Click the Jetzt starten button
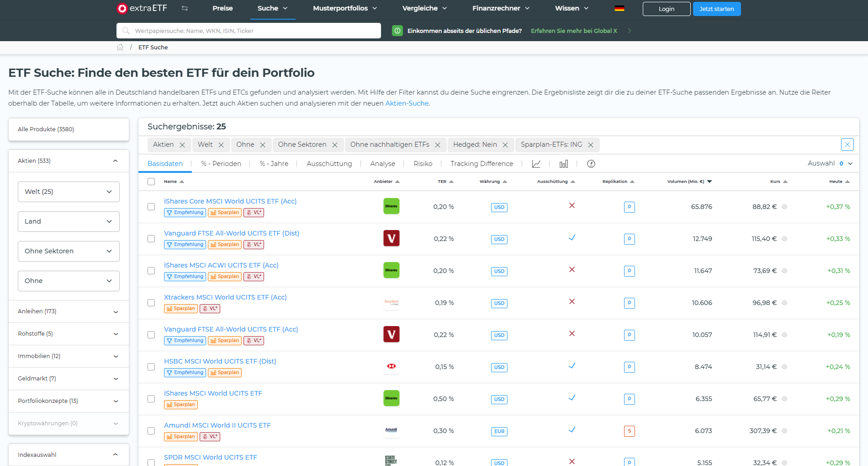 coord(716,9)
